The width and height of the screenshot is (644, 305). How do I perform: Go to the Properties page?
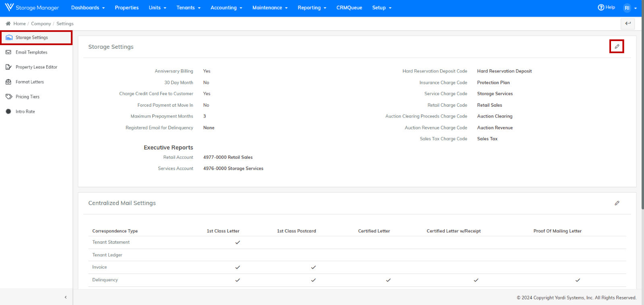click(127, 8)
